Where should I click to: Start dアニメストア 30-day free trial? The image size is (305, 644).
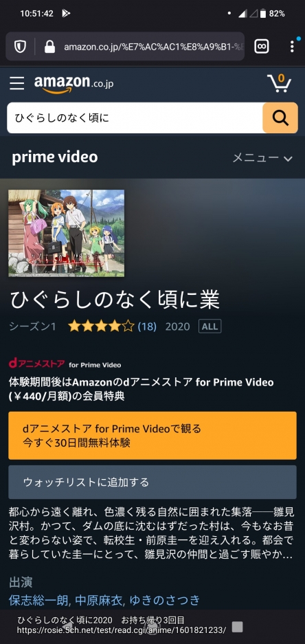[x=152, y=436]
